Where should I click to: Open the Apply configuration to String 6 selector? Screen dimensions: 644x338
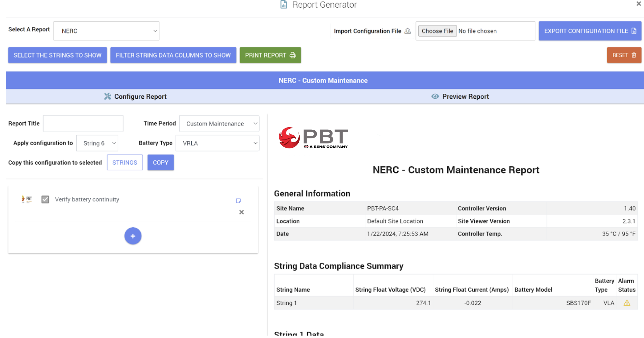(97, 143)
